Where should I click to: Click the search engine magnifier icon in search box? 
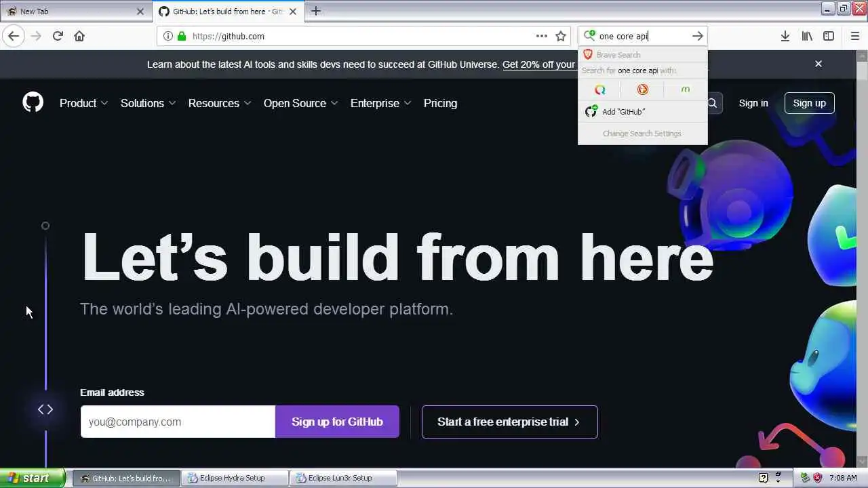click(x=589, y=36)
